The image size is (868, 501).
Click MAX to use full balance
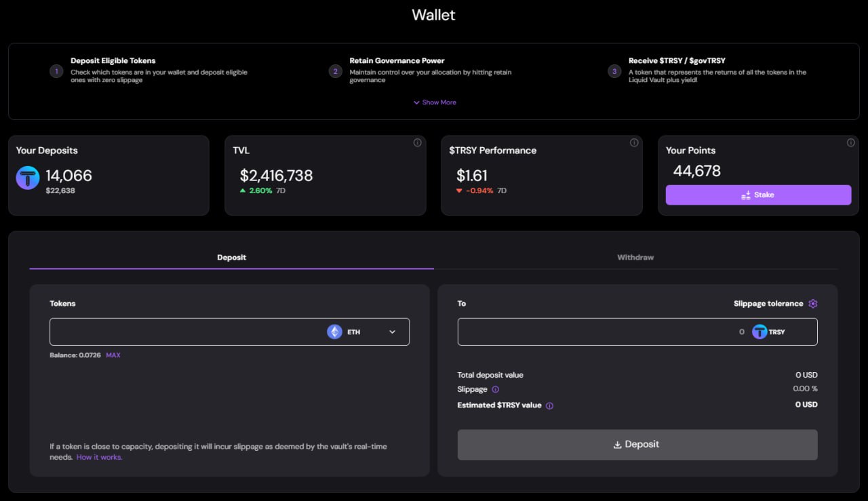[113, 355]
